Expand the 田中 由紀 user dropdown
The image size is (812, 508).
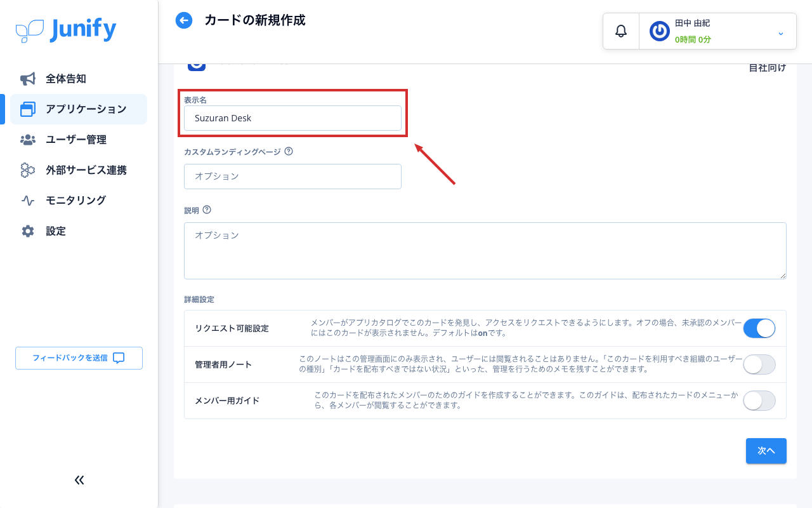pos(781,33)
